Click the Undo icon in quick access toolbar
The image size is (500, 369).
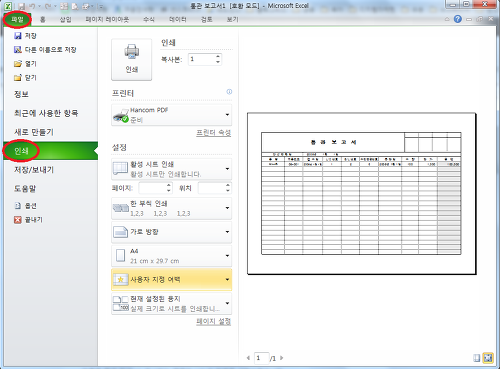click(x=32, y=6)
